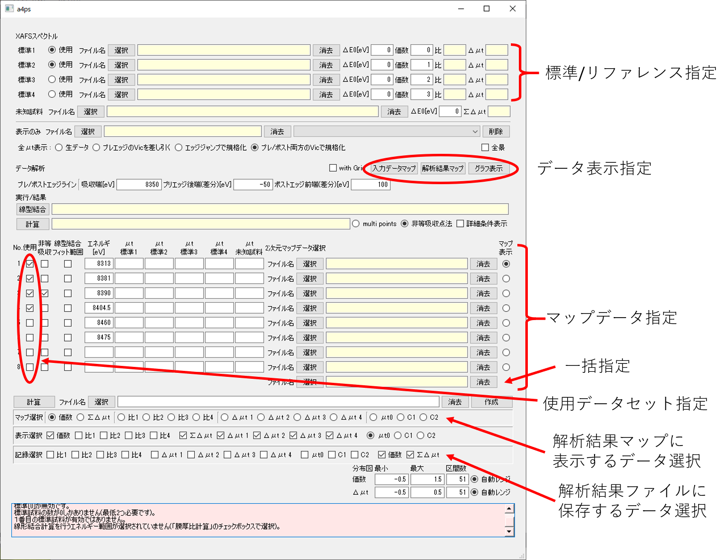The image size is (728, 560).
Task: Click the 入力データマップ button
Action: point(394,168)
